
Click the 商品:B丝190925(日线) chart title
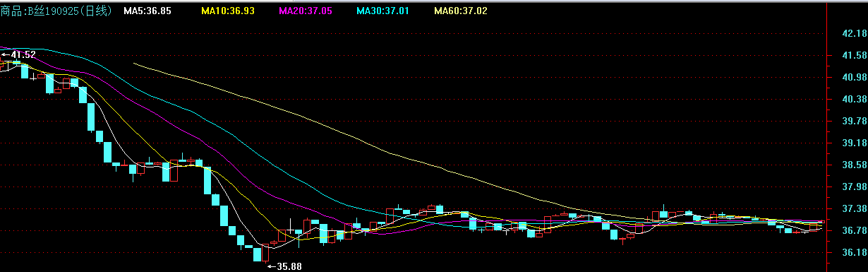pos(55,11)
